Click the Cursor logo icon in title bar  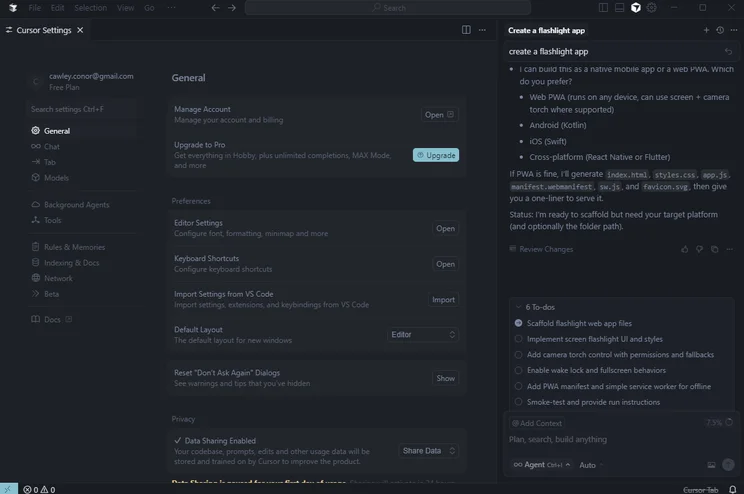pyautogui.click(x=13, y=8)
